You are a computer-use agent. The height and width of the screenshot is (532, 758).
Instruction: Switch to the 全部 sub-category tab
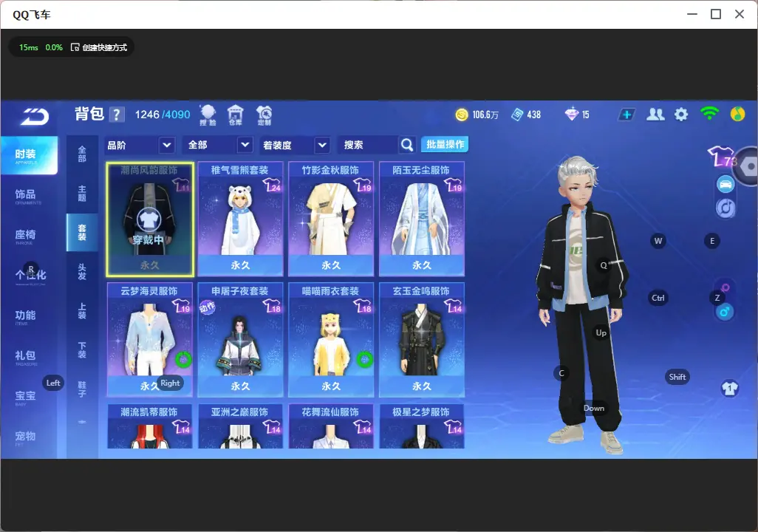coord(82,154)
